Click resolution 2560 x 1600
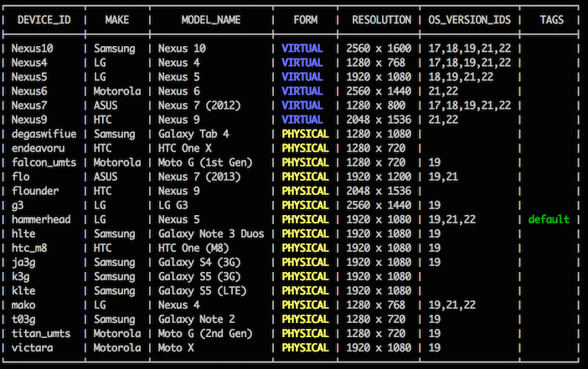 point(379,49)
